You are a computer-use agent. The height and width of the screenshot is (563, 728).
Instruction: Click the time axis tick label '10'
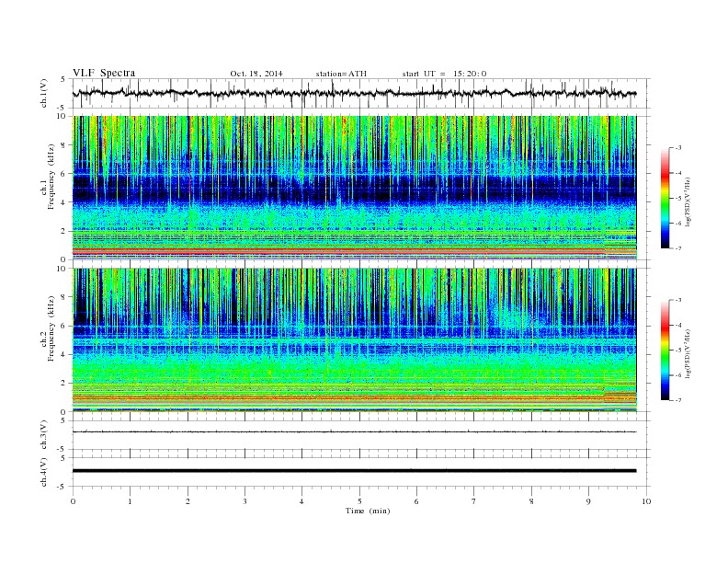(x=646, y=501)
